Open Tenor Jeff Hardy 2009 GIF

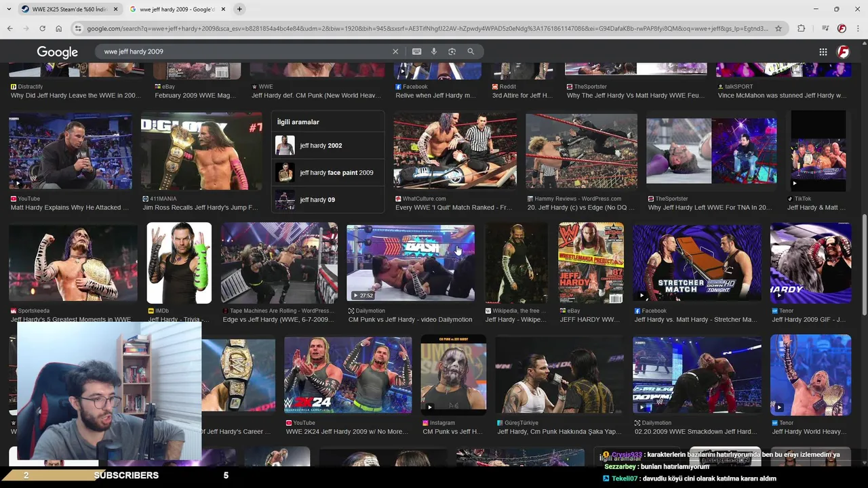coord(810,263)
